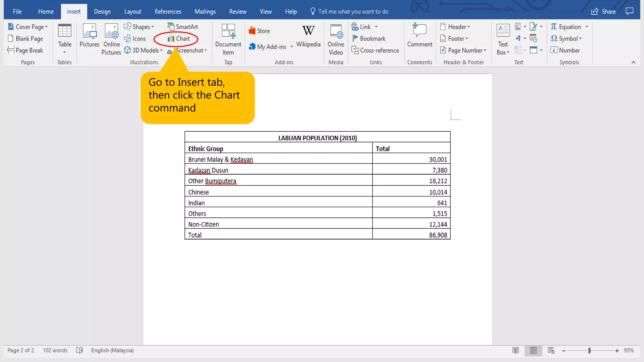Open the Store add-ins
Viewport: 644px width, 362px height.
(x=259, y=31)
